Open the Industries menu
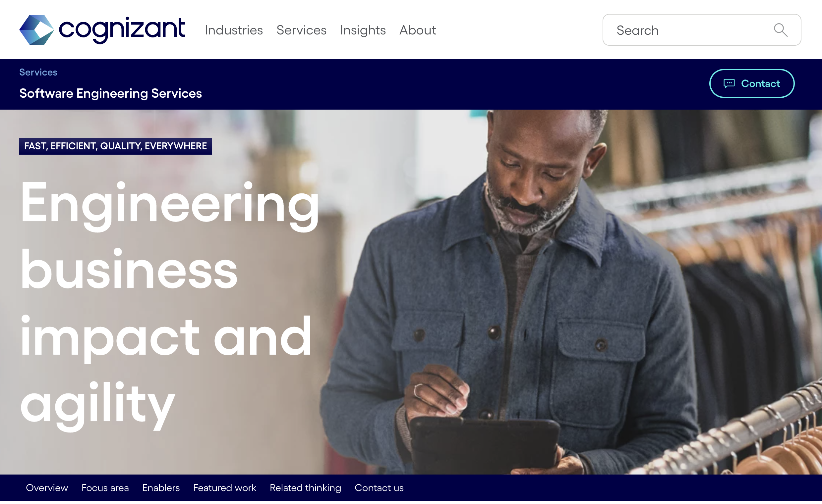 pyautogui.click(x=234, y=30)
